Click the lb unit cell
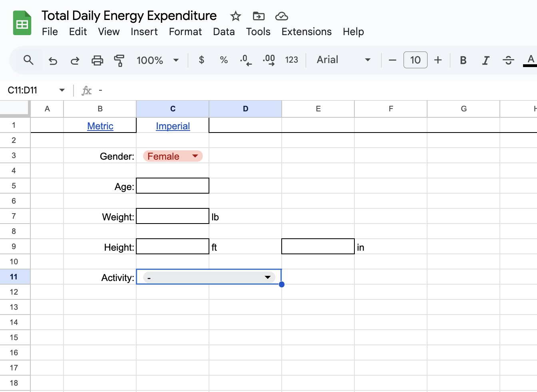The height and width of the screenshot is (392, 537). [x=245, y=216]
